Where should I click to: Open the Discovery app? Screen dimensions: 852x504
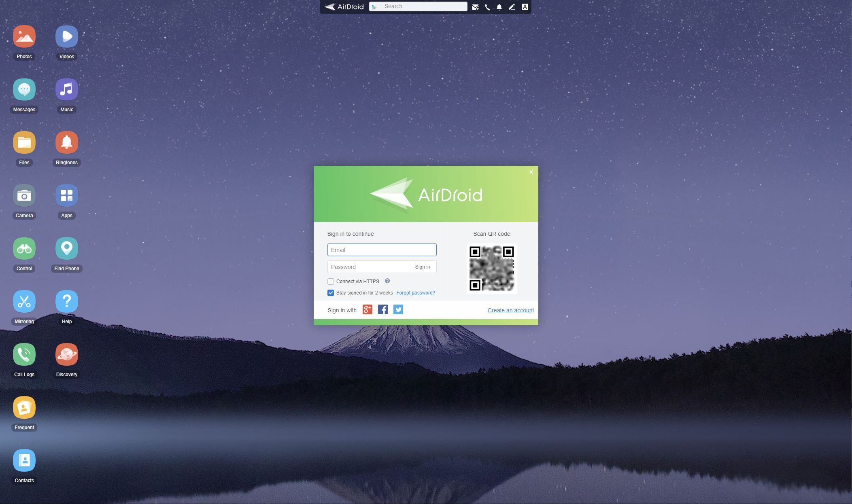coord(66,354)
